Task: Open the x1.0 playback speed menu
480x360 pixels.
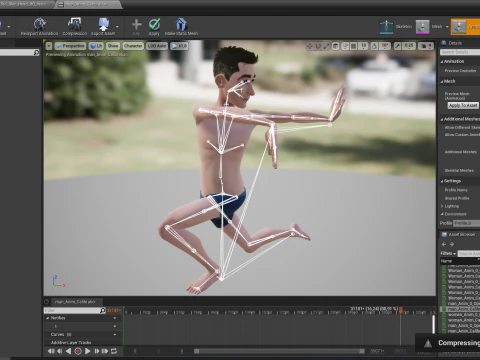Action: [179, 46]
